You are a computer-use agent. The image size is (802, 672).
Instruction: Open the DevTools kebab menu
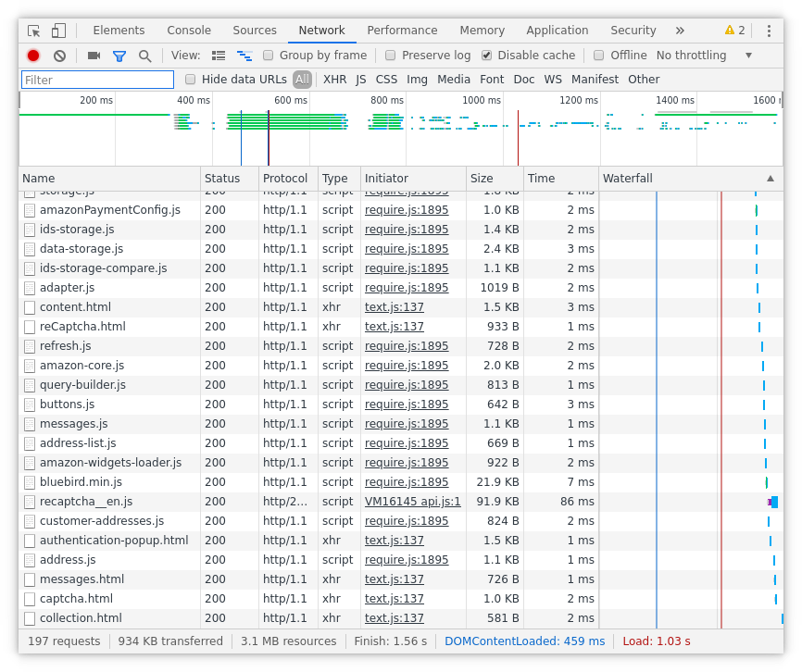tap(770, 31)
